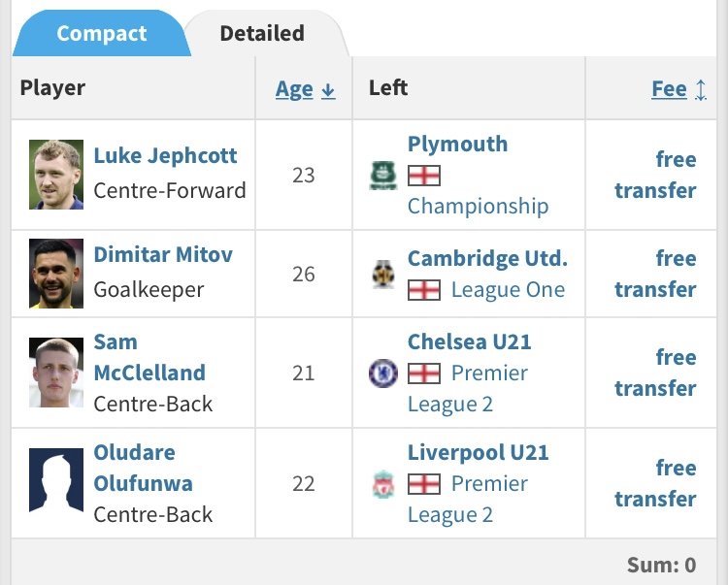Click the Liverpool U21 club crest
This screenshot has height=585, width=728.
click(x=383, y=484)
